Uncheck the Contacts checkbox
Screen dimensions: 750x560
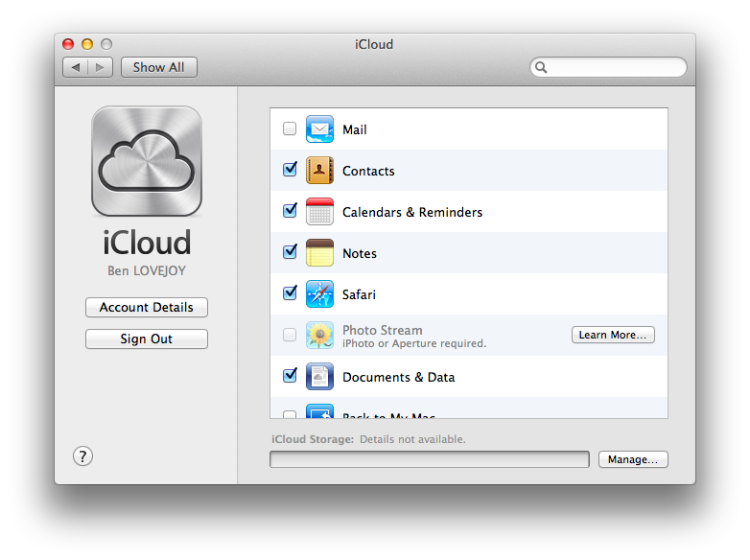pos(290,169)
